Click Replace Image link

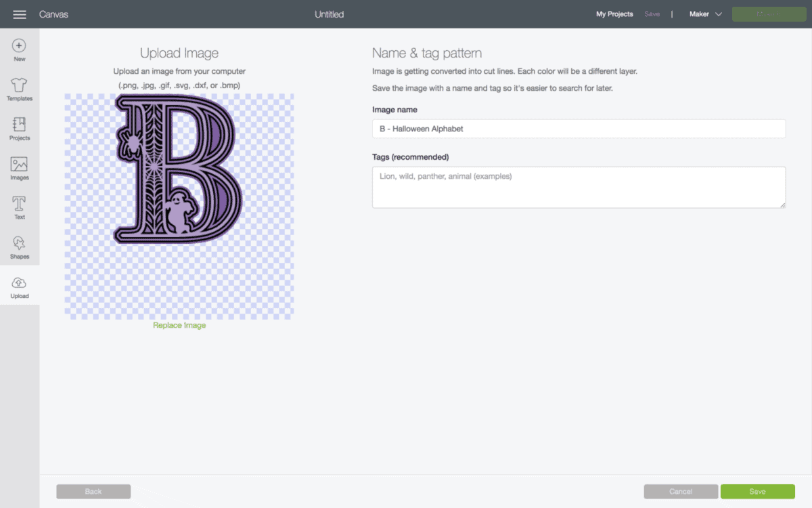click(x=179, y=325)
